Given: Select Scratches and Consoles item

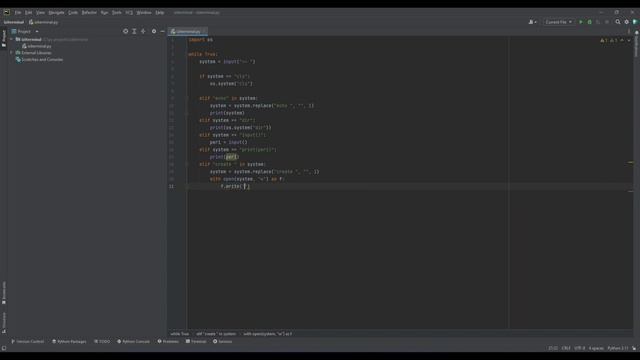Looking at the screenshot, I should pos(39,60).
